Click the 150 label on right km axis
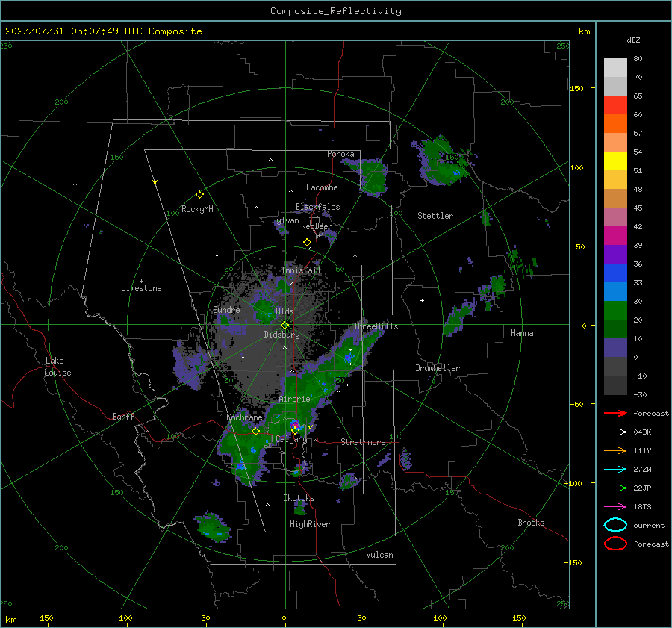The width and height of the screenshot is (672, 628). 576,88
